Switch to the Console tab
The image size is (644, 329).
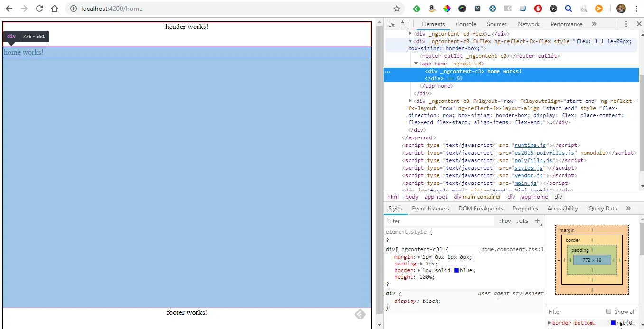pos(466,24)
